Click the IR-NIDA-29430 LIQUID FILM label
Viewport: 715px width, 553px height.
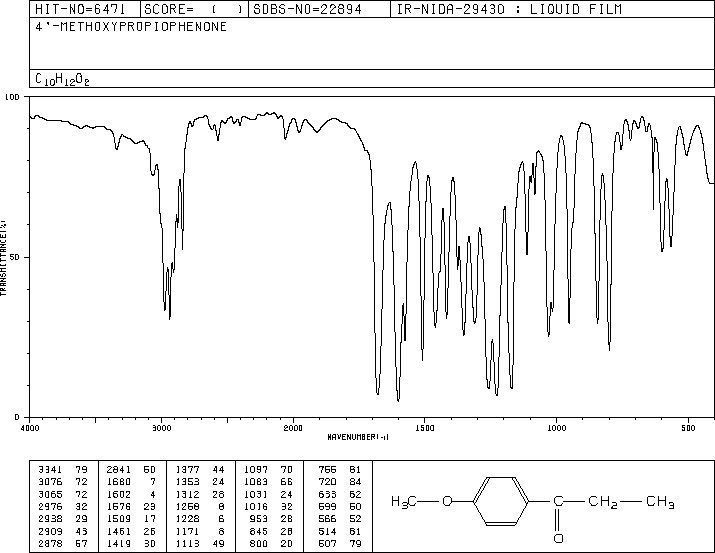click(509, 9)
